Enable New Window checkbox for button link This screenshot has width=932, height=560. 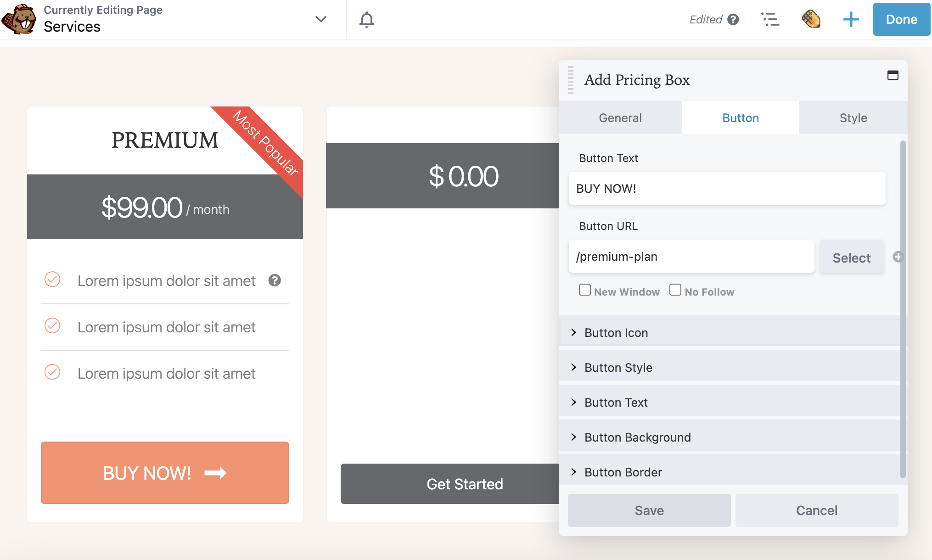tap(584, 290)
